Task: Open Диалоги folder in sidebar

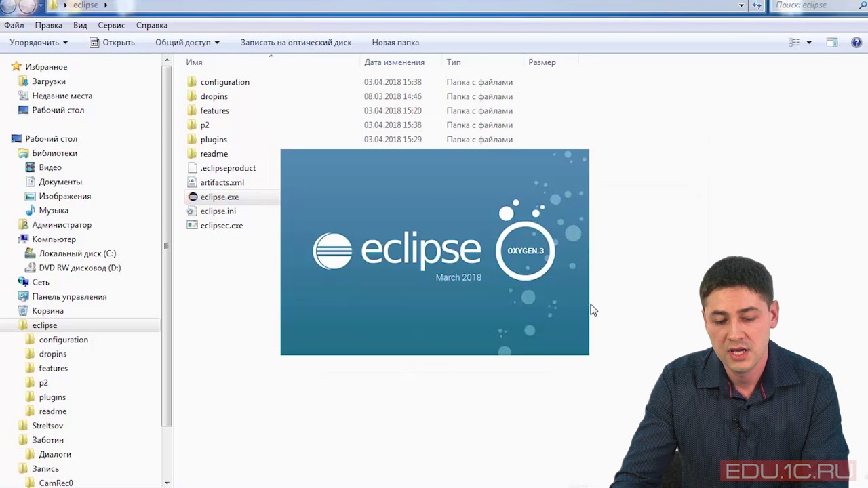Action: (x=55, y=454)
